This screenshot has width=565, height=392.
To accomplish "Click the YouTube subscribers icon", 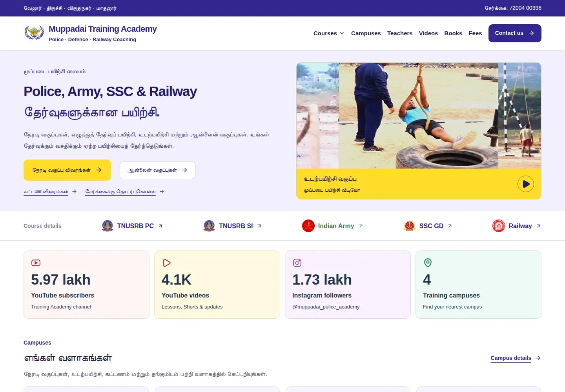I will [x=36, y=263].
